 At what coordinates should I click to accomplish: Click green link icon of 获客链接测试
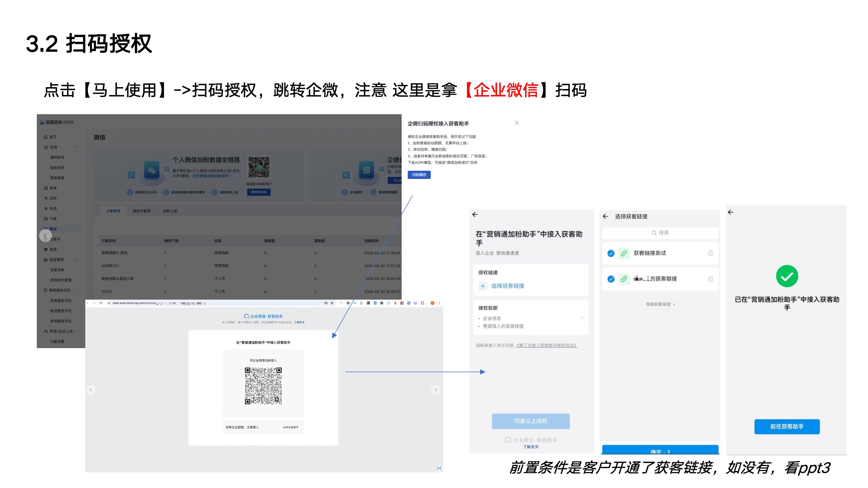624,253
